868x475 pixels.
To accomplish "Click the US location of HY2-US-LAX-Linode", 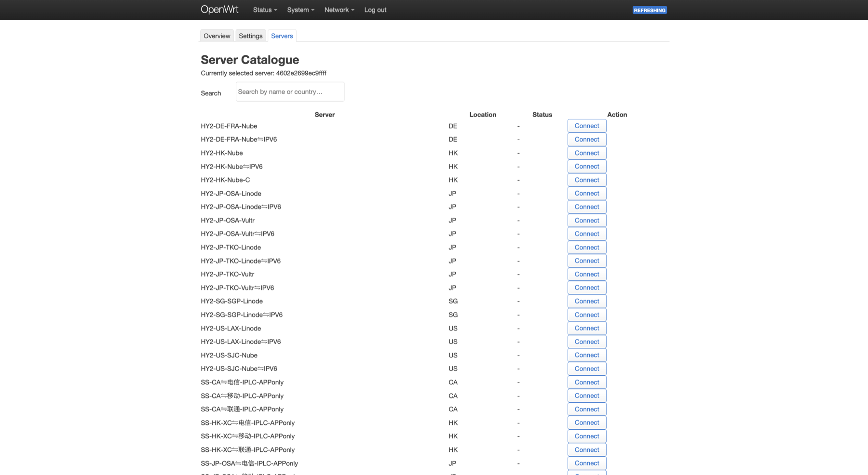I will coord(453,329).
